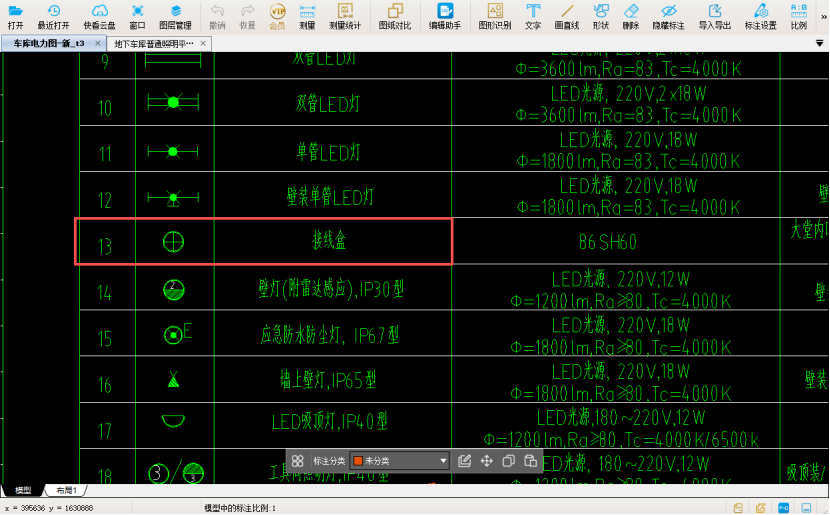Image resolution: width=830 pixels, height=515 pixels.
Task: Open 导入导出 import export
Action: click(715, 16)
